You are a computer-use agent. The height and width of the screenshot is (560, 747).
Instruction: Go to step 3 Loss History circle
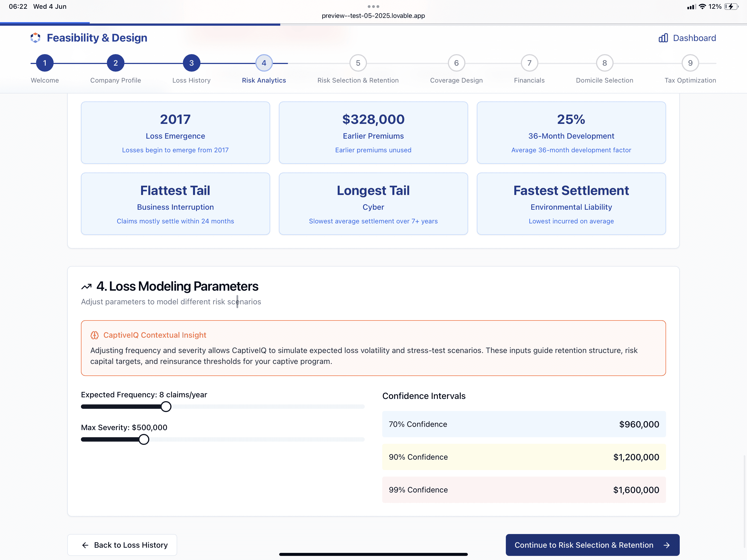(x=191, y=63)
